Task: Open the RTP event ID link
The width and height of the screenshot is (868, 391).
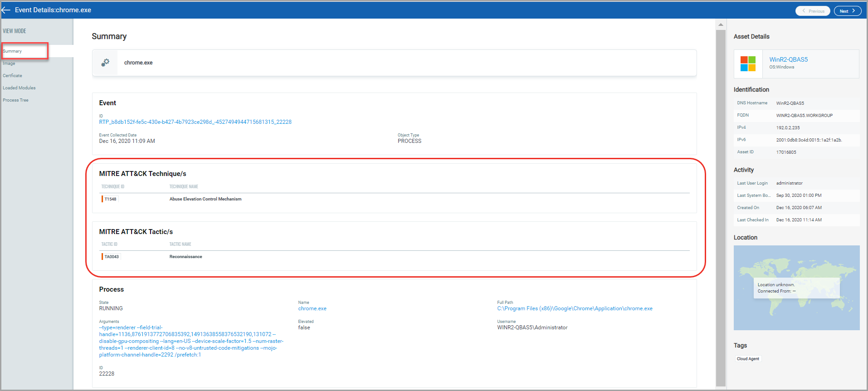Action: coord(195,122)
